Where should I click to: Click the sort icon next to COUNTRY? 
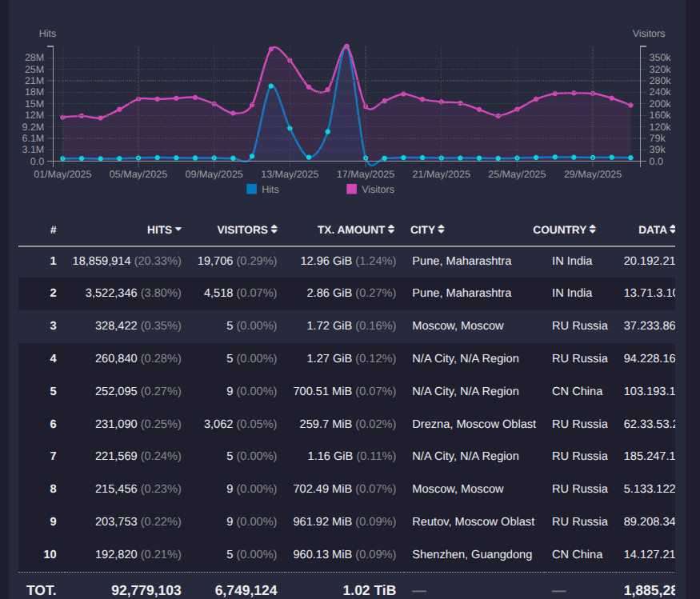(x=593, y=230)
